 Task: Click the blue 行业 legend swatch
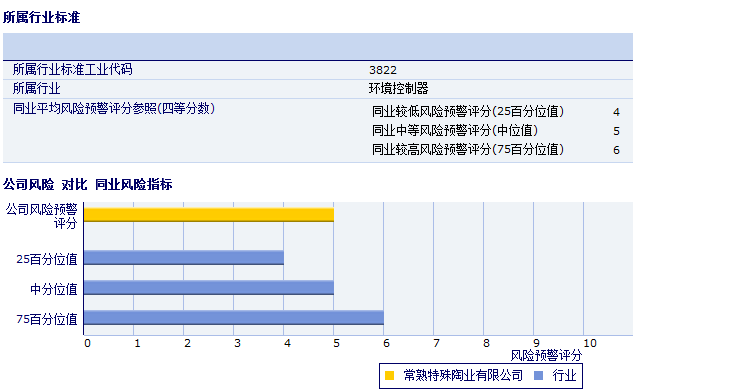[x=539, y=376]
